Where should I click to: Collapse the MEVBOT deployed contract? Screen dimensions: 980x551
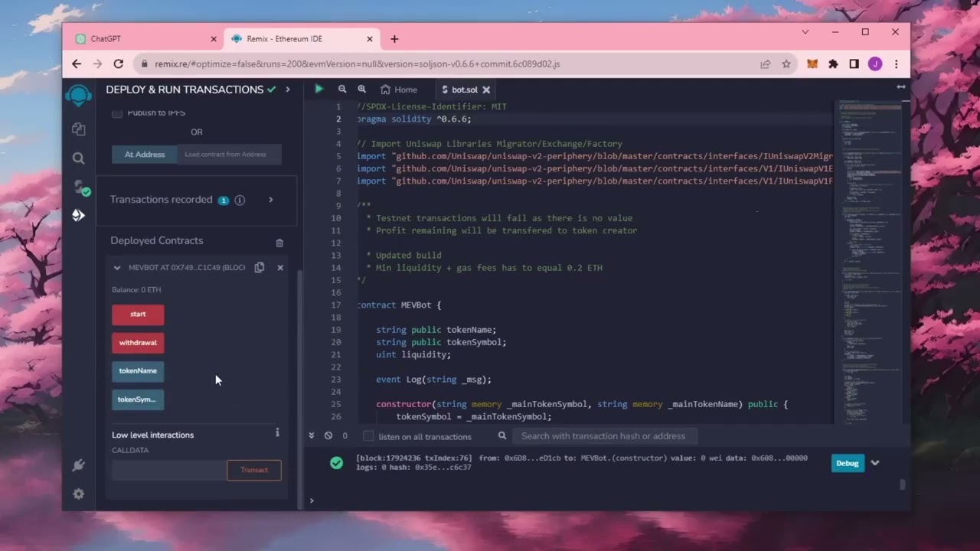(117, 268)
